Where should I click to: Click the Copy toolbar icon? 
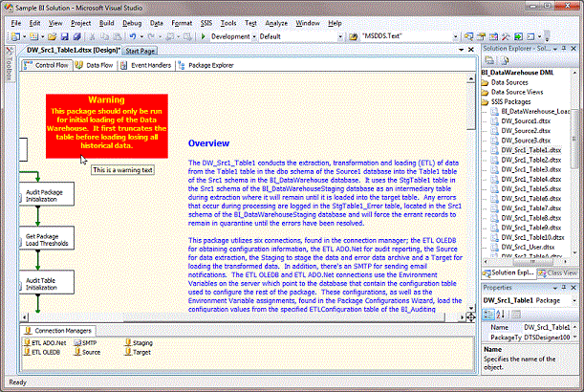coord(104,36)
